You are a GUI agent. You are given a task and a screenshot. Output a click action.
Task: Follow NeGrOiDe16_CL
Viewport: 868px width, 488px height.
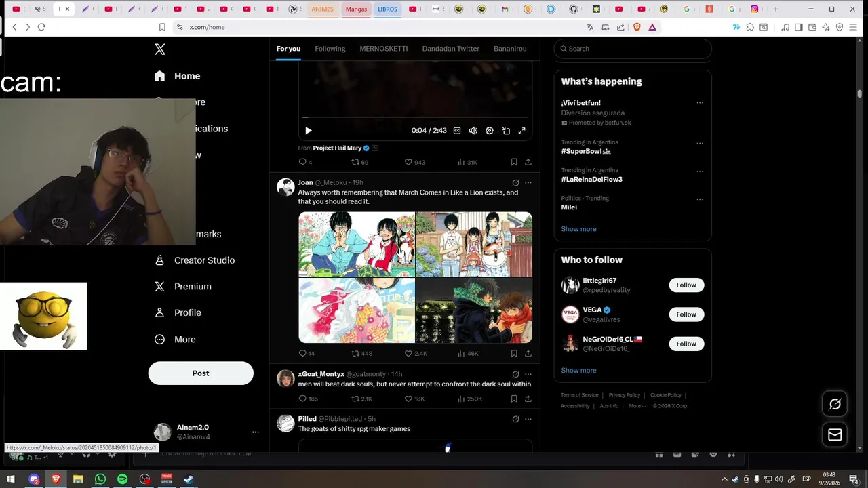click(686, 344)
